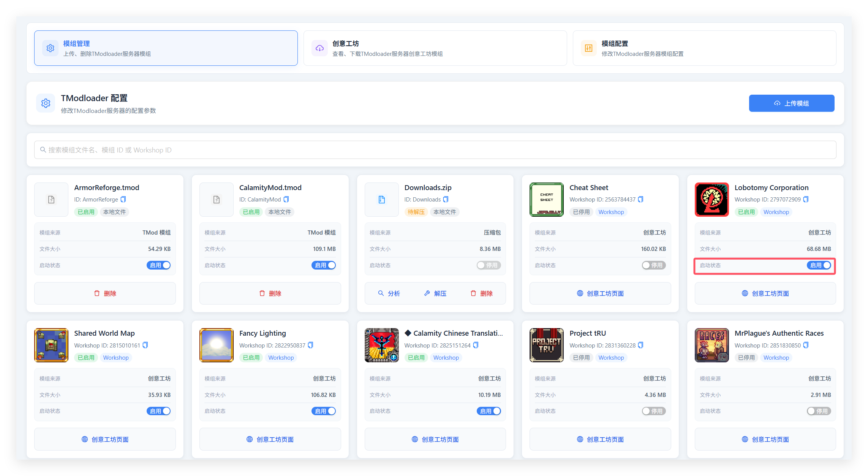
Task: Open Cheat Sheet 创意工坊页面
Action: coord(600,293)
